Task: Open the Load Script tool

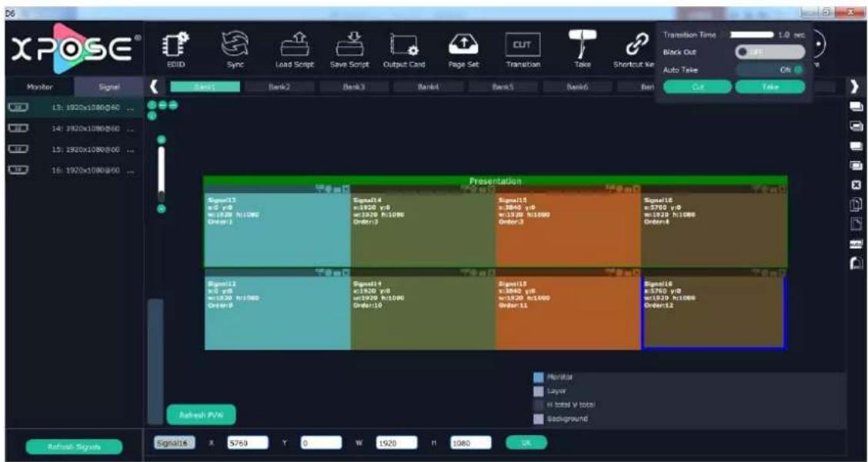Action: (x=295, y=49)
